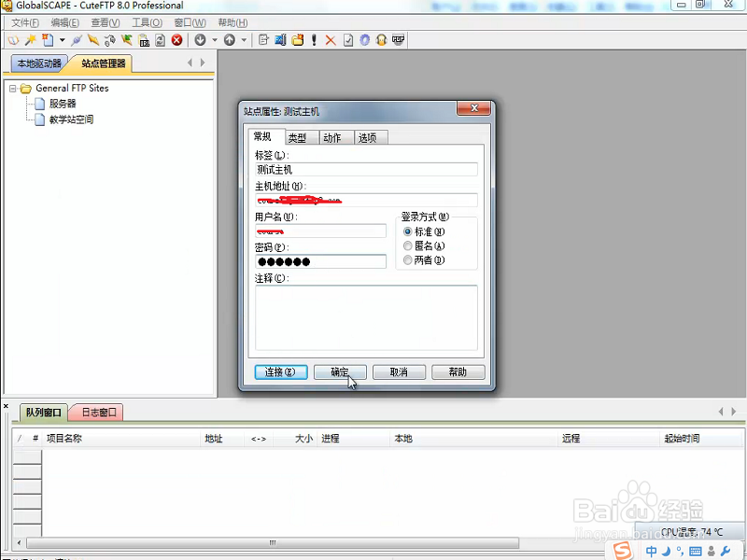Click the 主机地址 host address field

(x=366, y=200)
